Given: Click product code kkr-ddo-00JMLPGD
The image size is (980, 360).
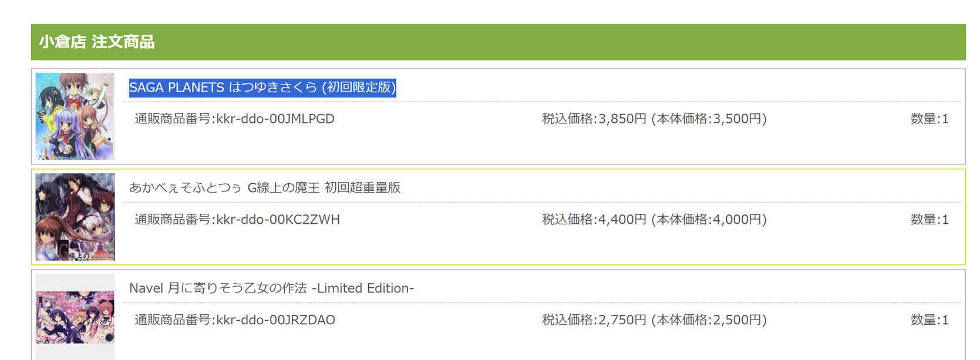Looking at the screenshot, I should coord(275,119).
